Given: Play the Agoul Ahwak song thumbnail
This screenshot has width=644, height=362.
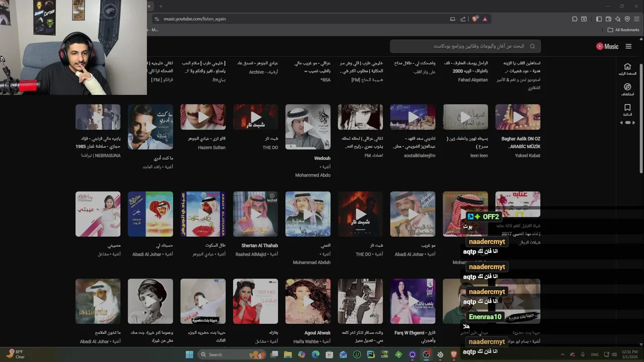Looking at the screenshot, I should pyautogui.click(x=308, y=302).
